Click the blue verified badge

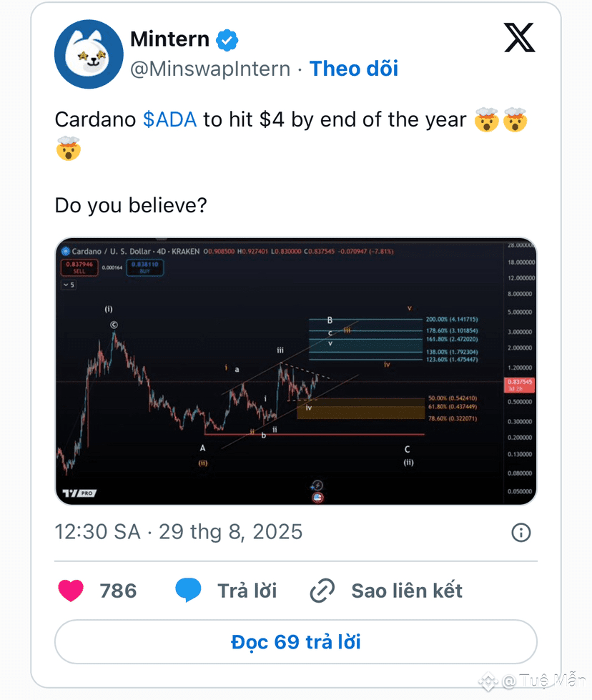pos(227,40)
